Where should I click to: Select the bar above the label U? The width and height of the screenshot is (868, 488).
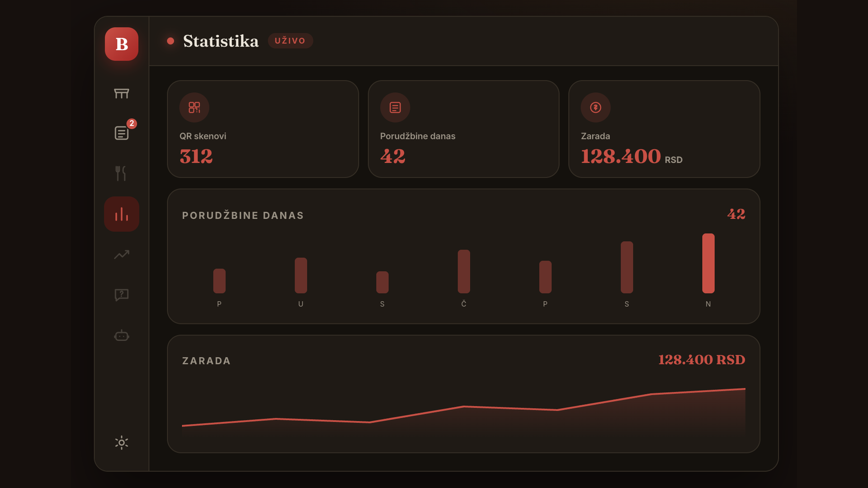pyautogui.click(x=301, y=276)
